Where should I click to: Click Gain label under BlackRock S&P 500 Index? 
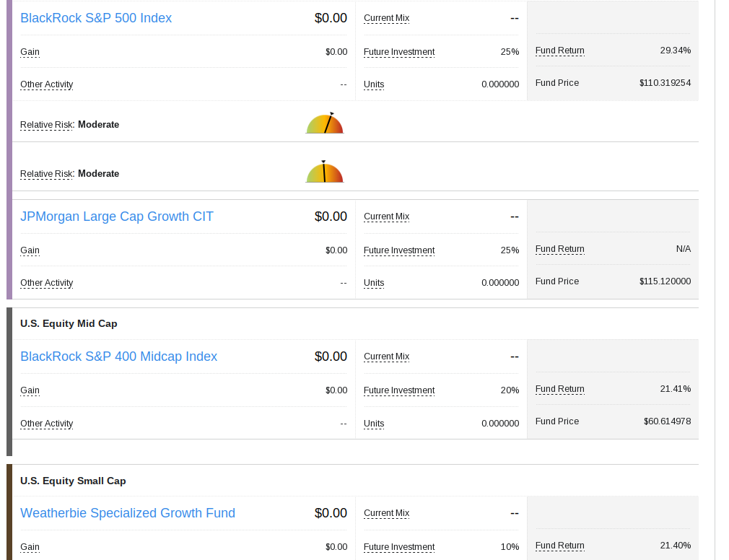click(x=30, y=52)
